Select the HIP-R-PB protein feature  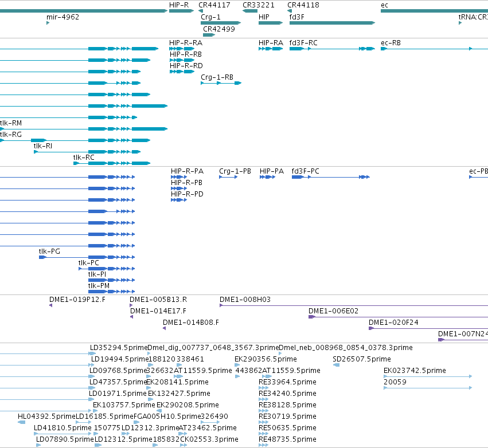click(x=179, y=188)
